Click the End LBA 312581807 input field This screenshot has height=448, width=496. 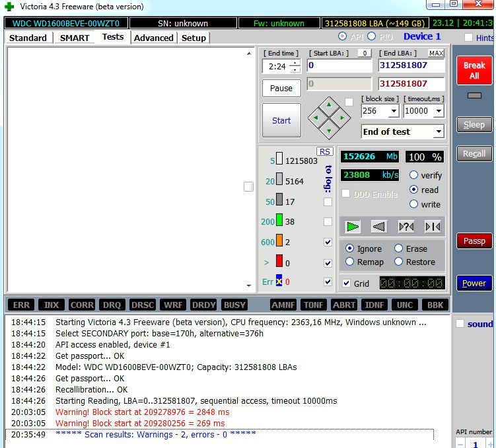tap(411, 65)
